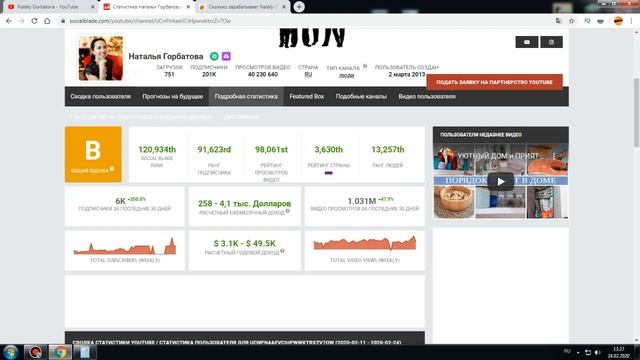Image resolution: width=640 pixels, height=360 pixels.
Task: Reload the Social Blade page
Action: click(34, 21)
